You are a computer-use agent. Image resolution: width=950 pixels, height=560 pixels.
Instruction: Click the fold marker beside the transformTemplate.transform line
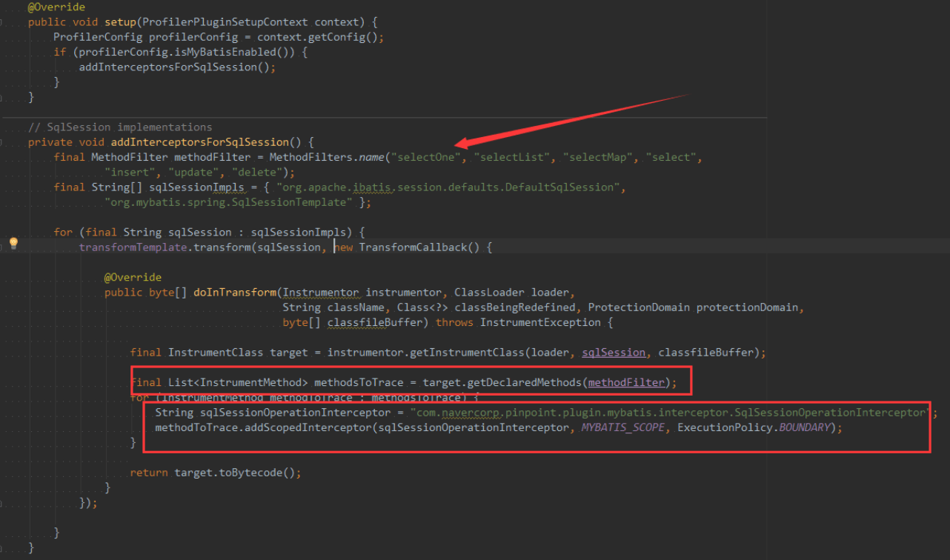click(x=2, y=247)
